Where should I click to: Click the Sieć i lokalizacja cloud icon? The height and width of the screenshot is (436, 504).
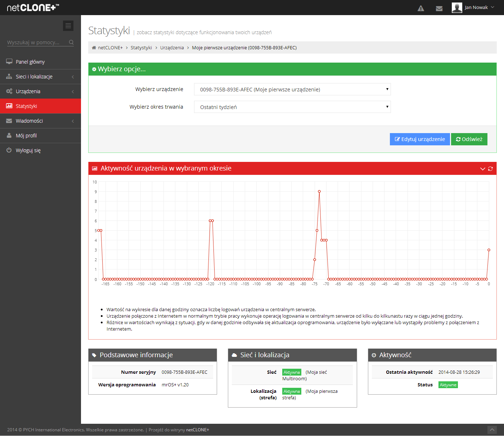pyautogui.click(x=234, y=355)
